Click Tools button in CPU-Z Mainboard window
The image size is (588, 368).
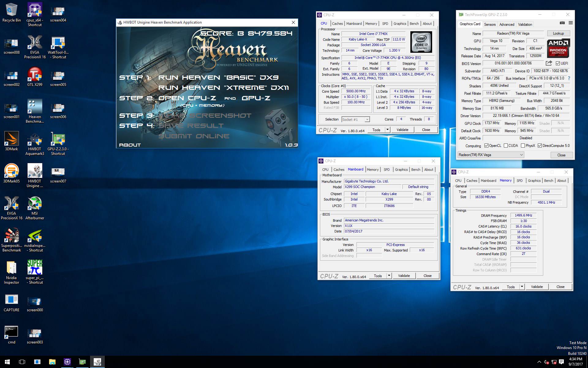pos(378,276)
